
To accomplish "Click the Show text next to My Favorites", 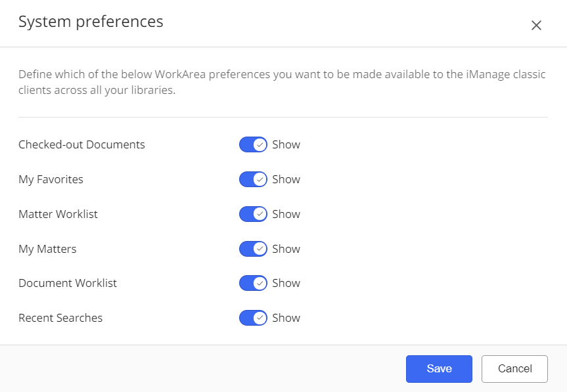I will click(286, 179).
